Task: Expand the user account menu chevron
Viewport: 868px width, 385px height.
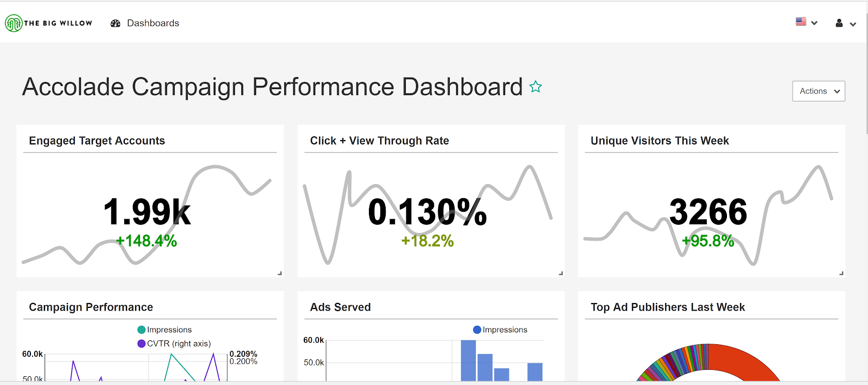Action: pos(853,24)
